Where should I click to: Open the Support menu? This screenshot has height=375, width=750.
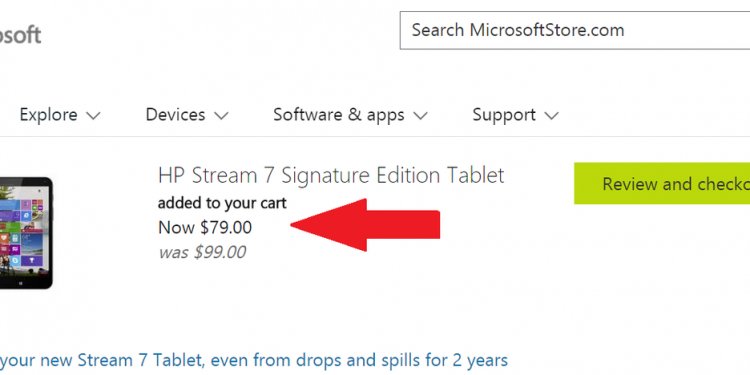pyautogui.click(x=504, y=115)
